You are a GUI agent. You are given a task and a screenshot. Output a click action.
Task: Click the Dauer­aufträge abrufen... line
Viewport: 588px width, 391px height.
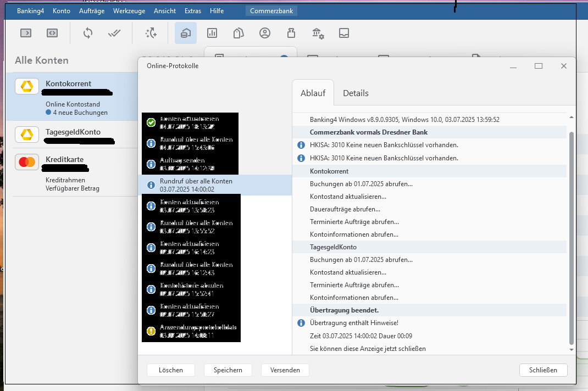point(345,209)
